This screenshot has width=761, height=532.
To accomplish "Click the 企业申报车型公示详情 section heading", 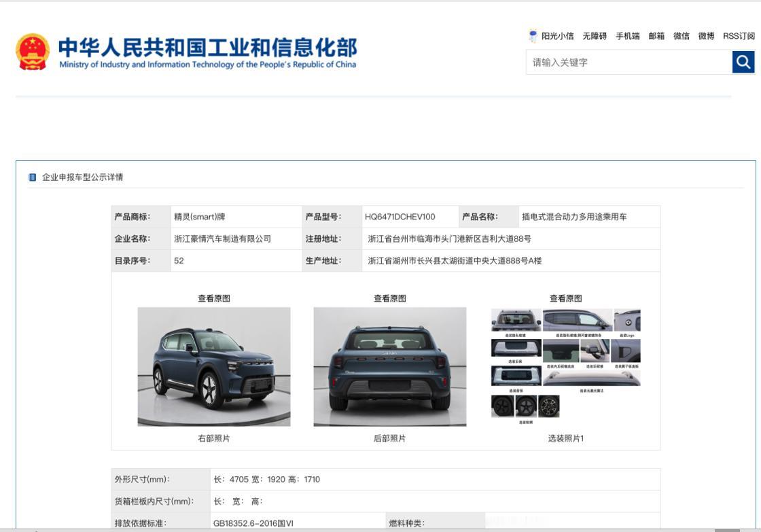I will pyautogui.click(x=82, y=177).
